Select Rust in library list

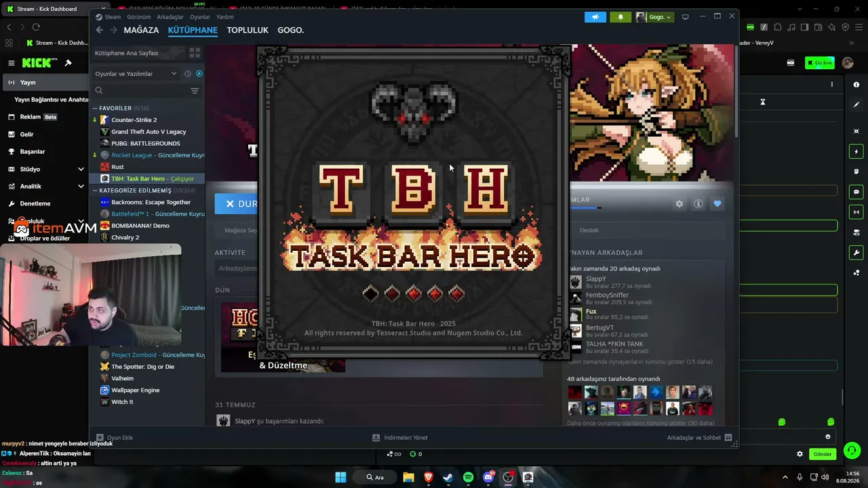(x=117, y=167)
